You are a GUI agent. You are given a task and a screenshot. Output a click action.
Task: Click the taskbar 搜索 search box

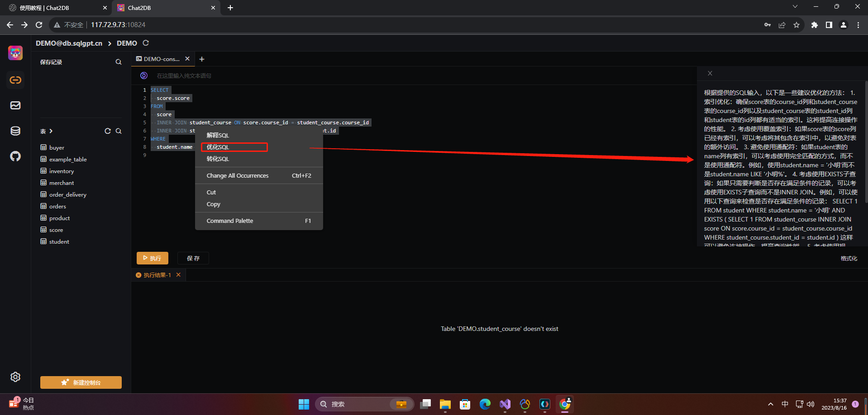pyautogui.click(x=364, y=404)
